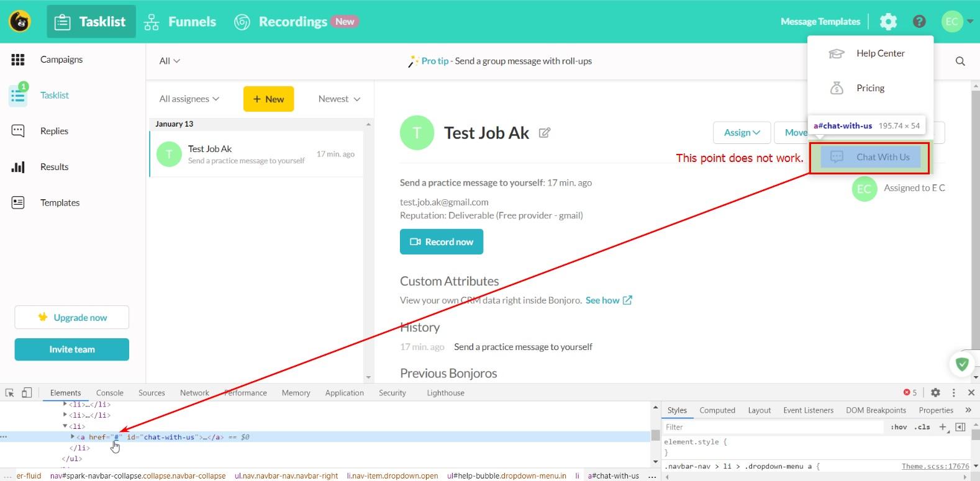Show more Styles pane tabs chevron
The image size is (980, 481).
pos(968,410)
